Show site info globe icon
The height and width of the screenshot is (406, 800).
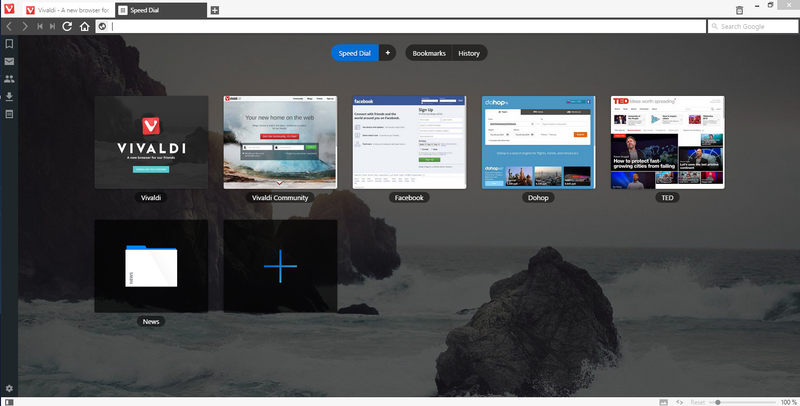tap(103, 26)
